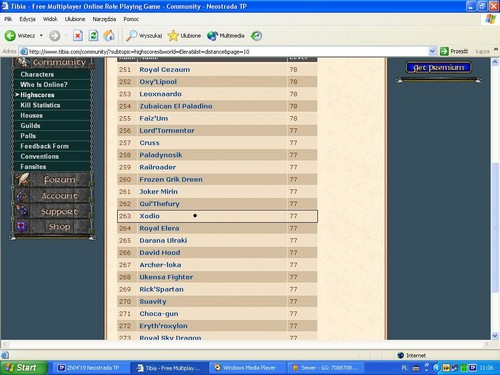Expand the toolbar links chevron
Screen dimensions: 500x375
[x=496, y=49]
